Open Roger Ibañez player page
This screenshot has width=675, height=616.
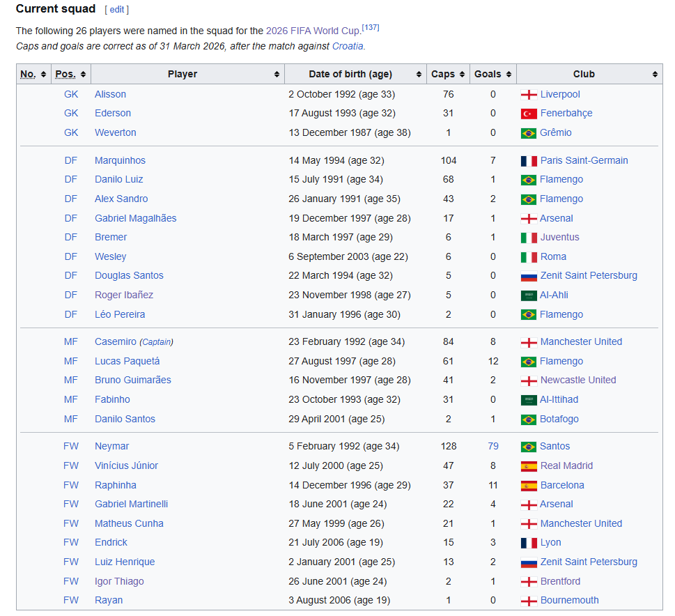124,295
